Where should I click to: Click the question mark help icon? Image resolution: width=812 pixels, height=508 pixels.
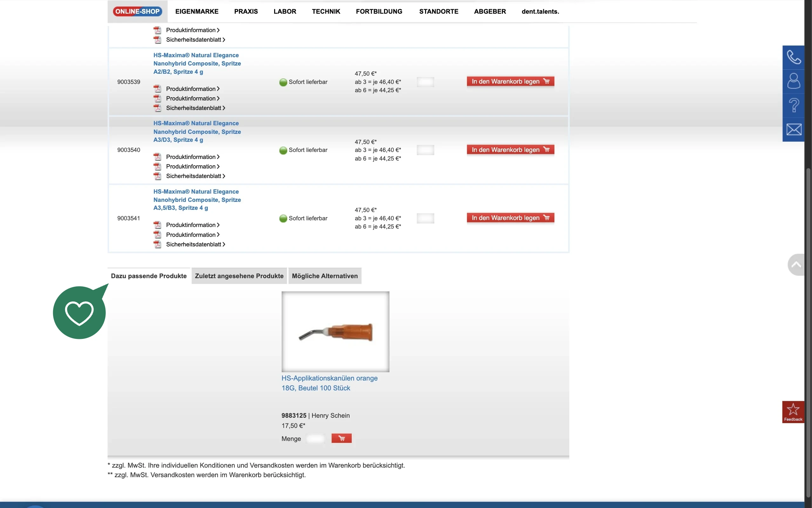click(x=794, y=106)
